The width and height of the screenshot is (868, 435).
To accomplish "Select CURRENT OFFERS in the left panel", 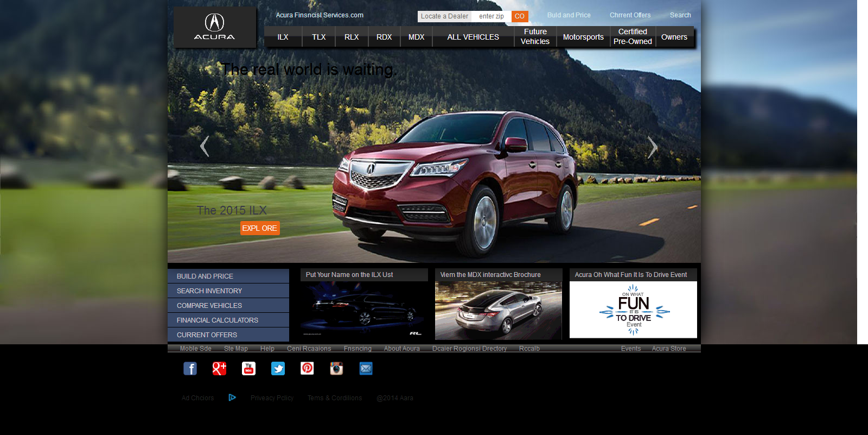I will [x=228, y=335].
